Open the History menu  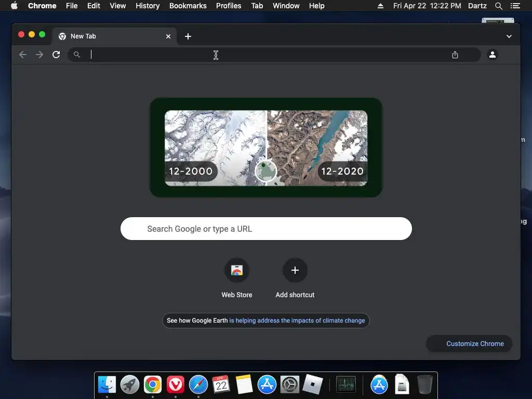click(148, 6)
